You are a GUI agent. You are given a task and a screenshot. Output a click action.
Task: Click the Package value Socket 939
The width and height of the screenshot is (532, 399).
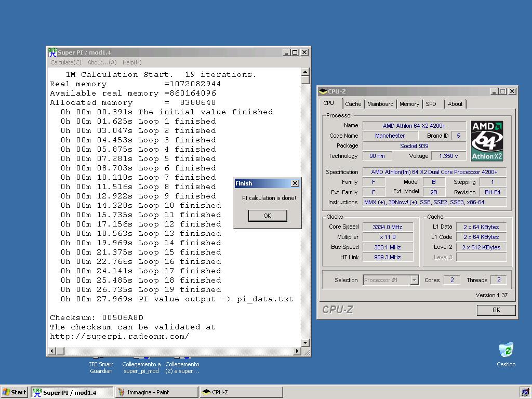[x=414, y=146]
